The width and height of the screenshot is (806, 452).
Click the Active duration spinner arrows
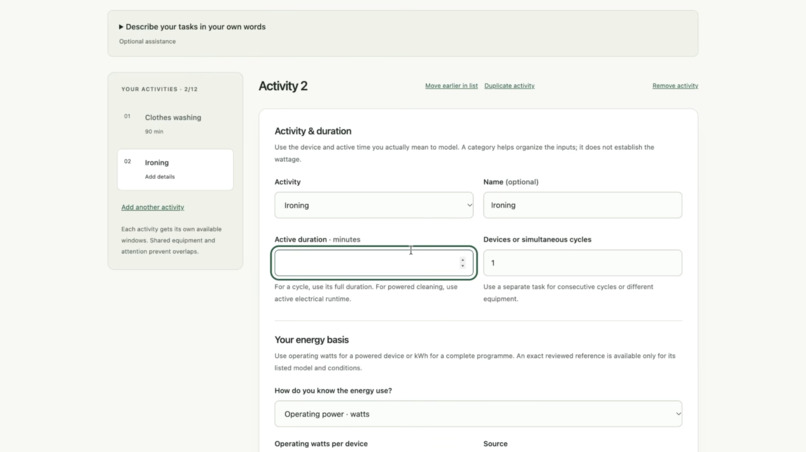point(463,263)
